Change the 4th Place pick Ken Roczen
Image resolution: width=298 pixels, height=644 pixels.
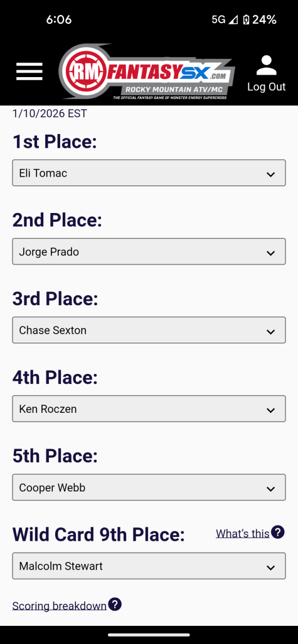coord(149,408)
